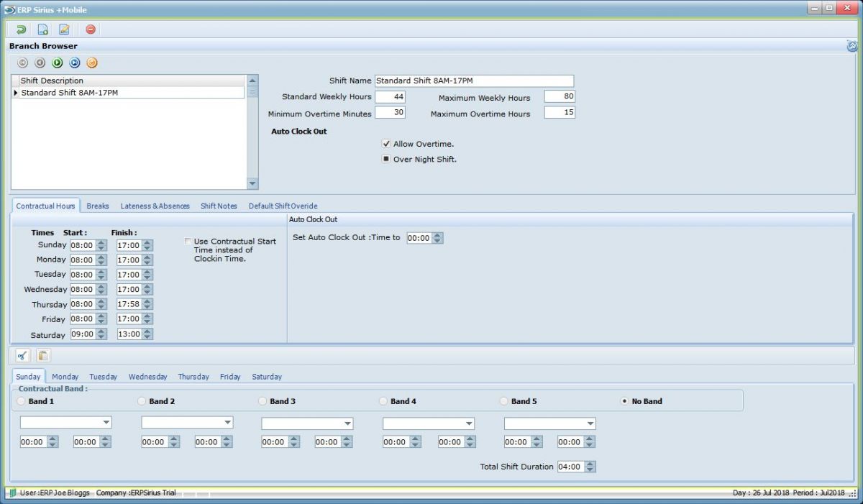863x504 pixels.
Task: Select the Band 3 radio button
Action: click(263, 401)
